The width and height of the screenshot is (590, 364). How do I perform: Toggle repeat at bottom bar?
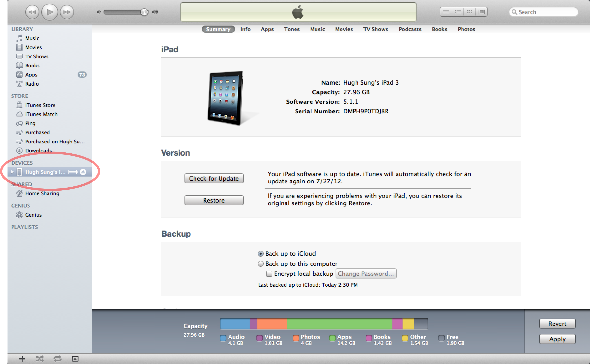click(x=57, y=359)
